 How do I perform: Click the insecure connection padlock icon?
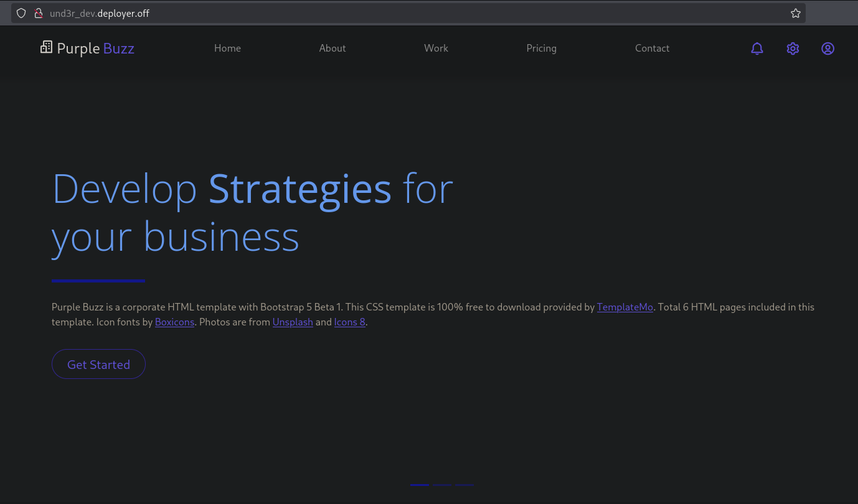tap(38, 13)
